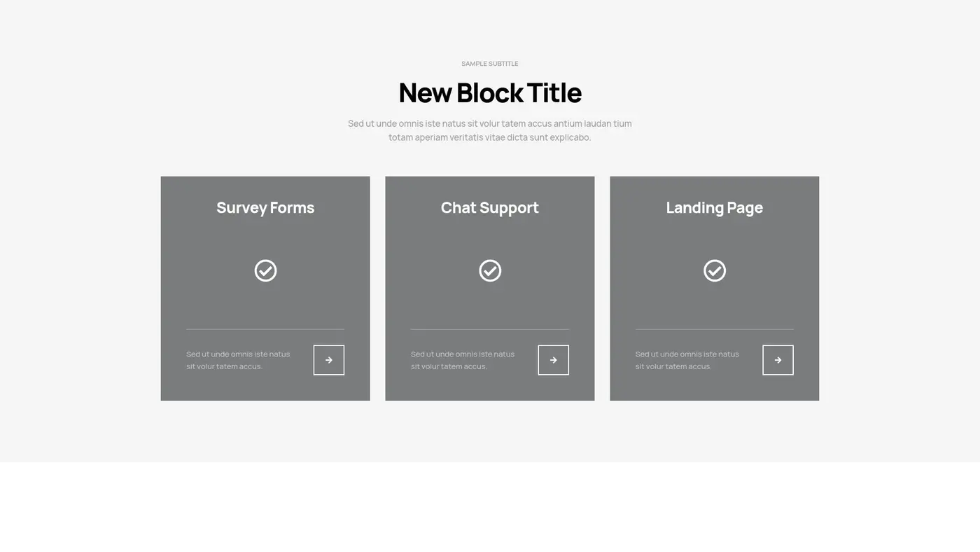Image resolution: width=980 pixels, height=552 pixels.
Task: Open the Landing Page card title
Action: click(714, 207)
